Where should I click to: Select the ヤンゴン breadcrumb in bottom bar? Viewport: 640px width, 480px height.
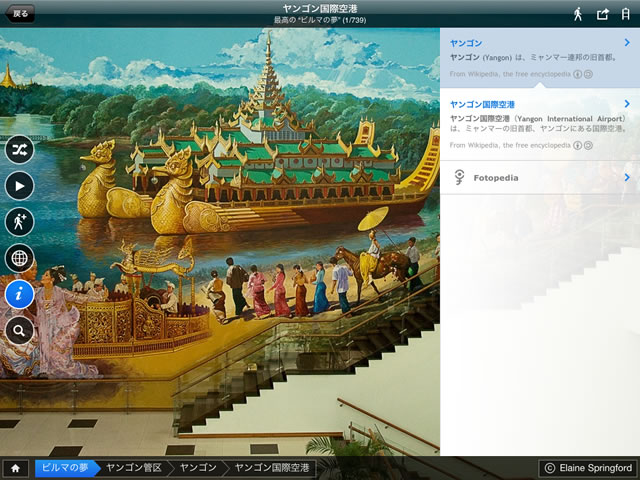(x=198, y=468)
